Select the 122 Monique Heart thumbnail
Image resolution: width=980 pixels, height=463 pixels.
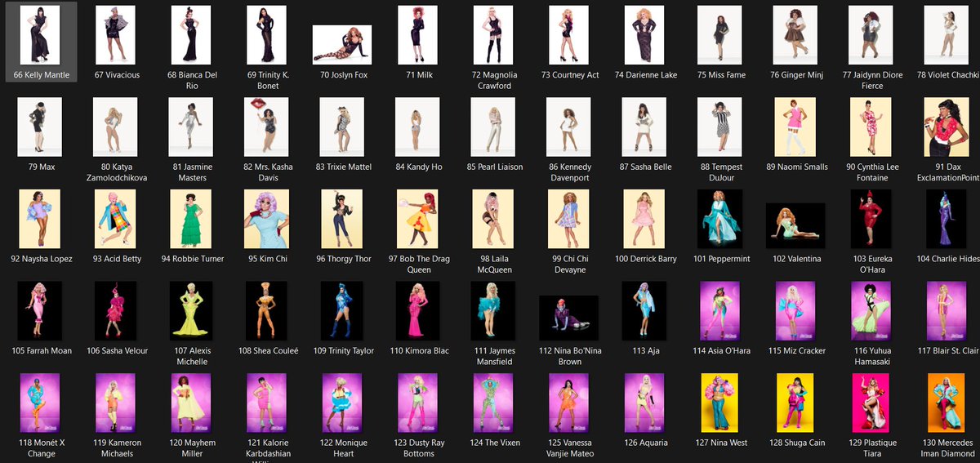(342, 403)
